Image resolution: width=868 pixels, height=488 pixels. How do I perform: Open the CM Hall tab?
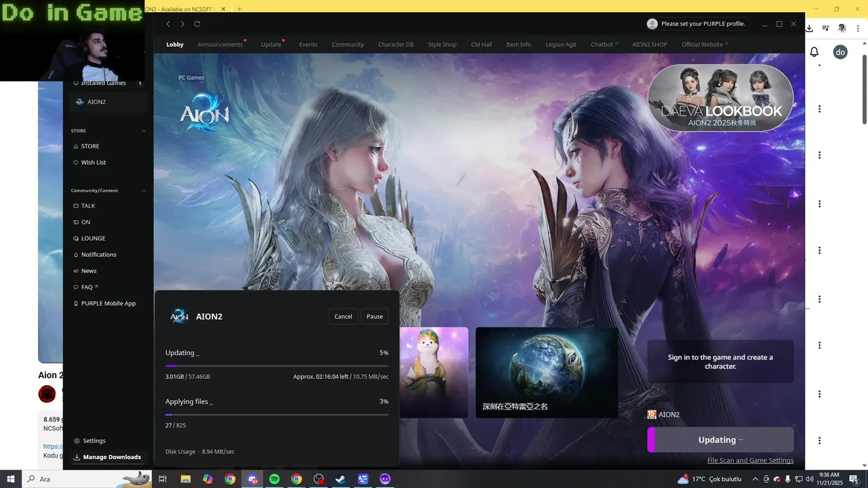pyautogui.click(x=481, y=45)
